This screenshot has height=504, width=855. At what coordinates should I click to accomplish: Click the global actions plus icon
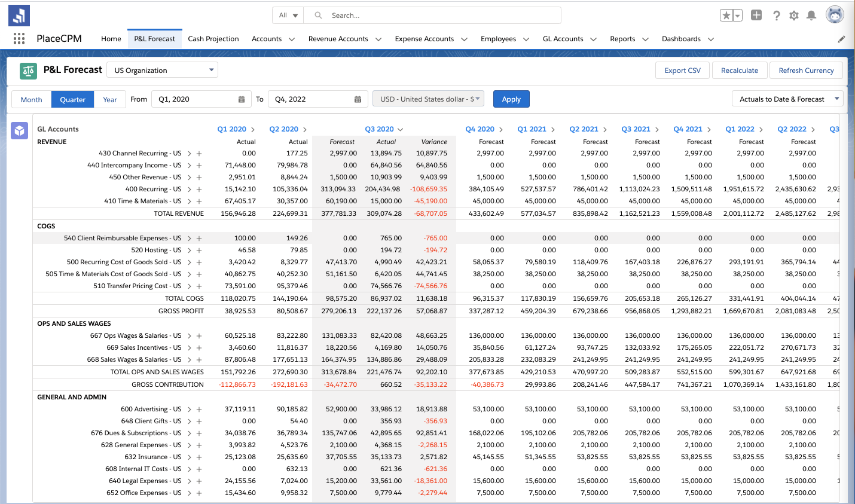(756, 16)
